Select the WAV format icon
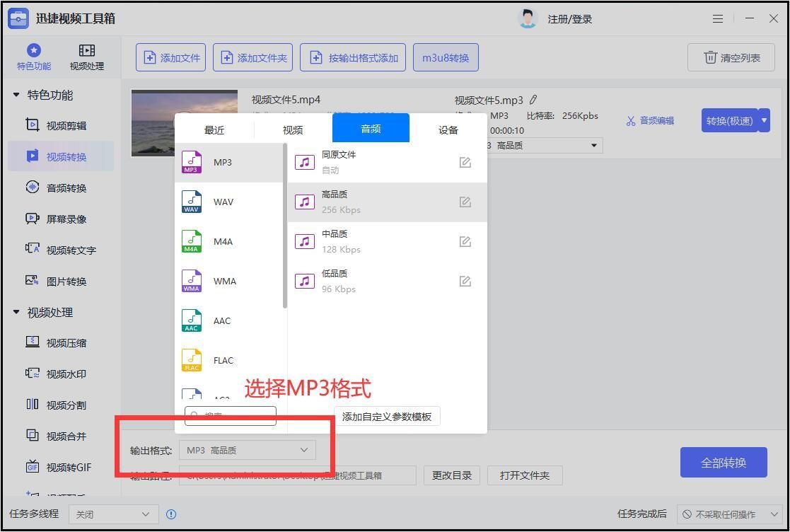 tap(192, 202)
